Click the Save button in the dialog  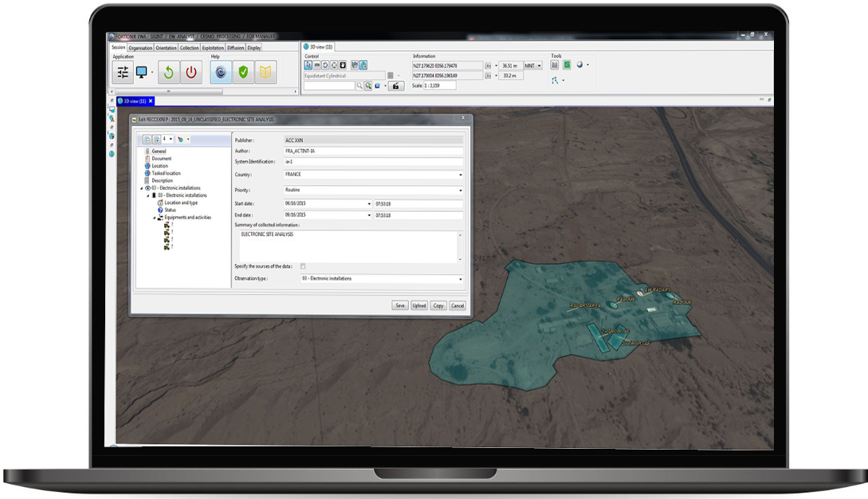[x=399, y=306]
